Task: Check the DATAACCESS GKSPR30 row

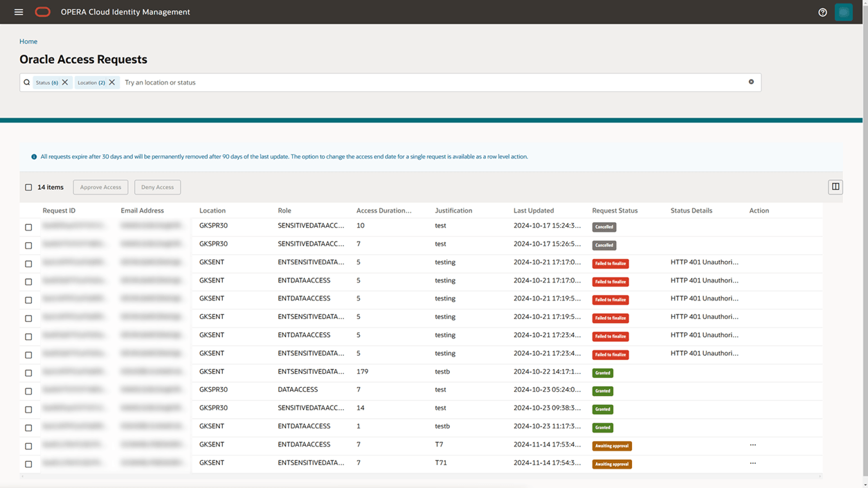Action: (28, 391)
